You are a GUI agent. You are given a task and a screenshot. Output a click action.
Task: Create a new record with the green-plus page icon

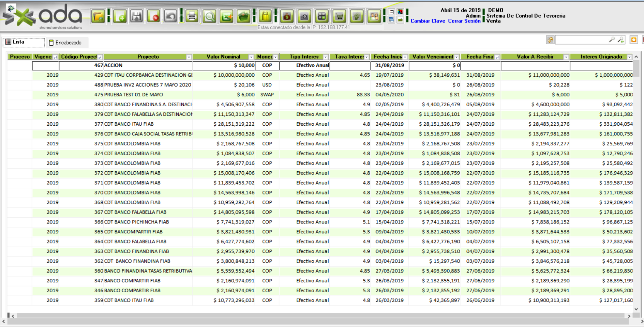120,16
